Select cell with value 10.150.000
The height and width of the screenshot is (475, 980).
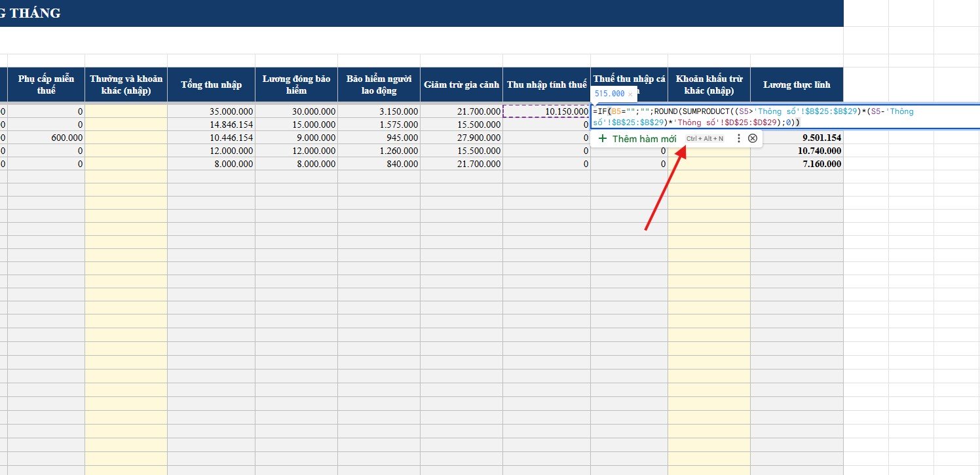point(547,111)
